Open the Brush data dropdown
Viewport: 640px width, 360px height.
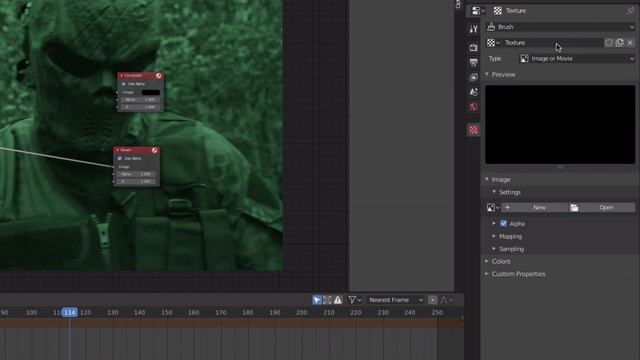pos(560,27)
